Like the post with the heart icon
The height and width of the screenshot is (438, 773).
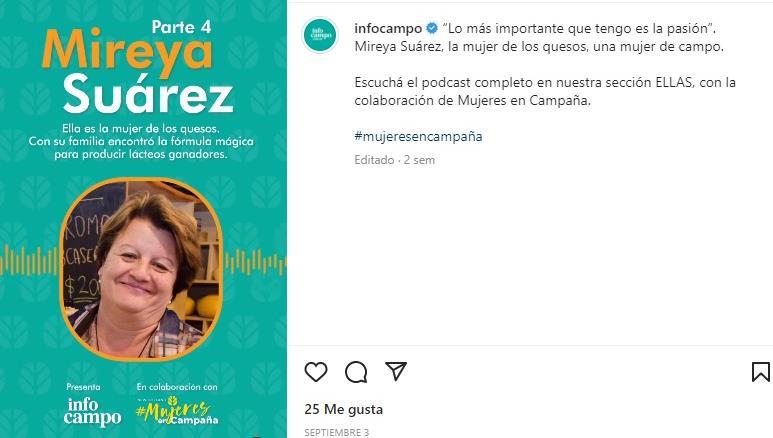[x=316, y=372]
